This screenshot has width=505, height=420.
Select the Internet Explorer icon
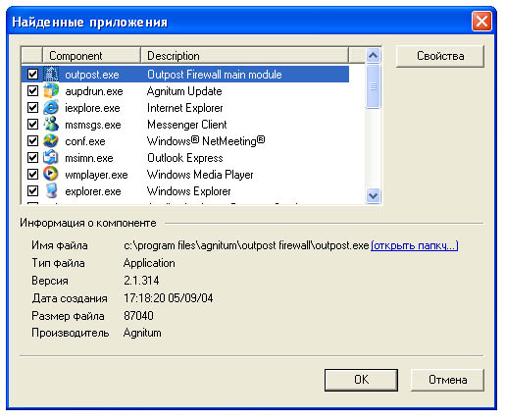pyautogui.click(x=51, y=107)
